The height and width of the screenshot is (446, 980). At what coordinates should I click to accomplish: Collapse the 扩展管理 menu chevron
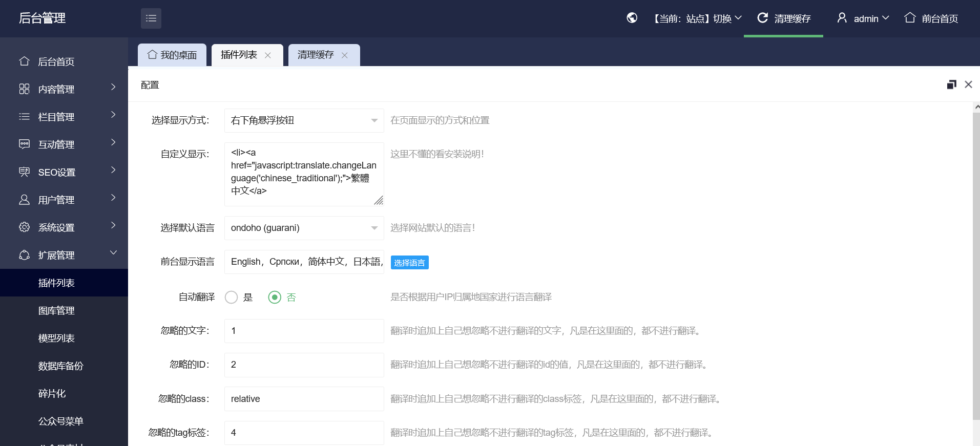(x=113, y=252)
